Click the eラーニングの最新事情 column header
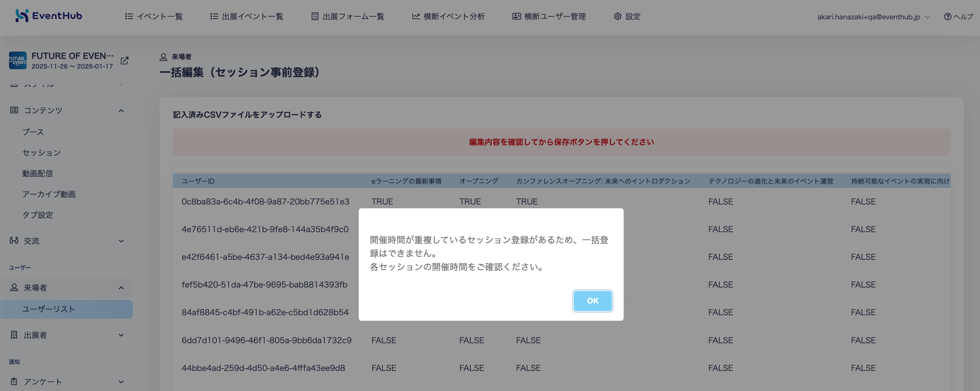This screenshot has height=391, width=980. [x=406, y=181]
